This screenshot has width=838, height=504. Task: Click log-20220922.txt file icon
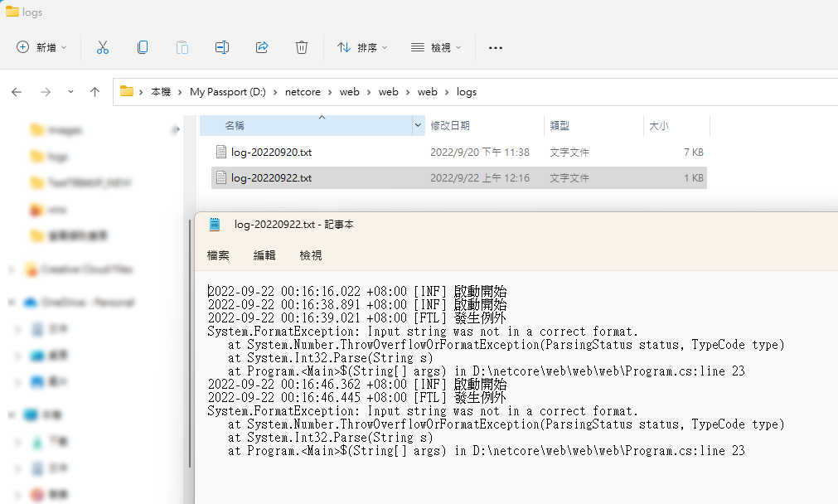click(x=220, y=178)
